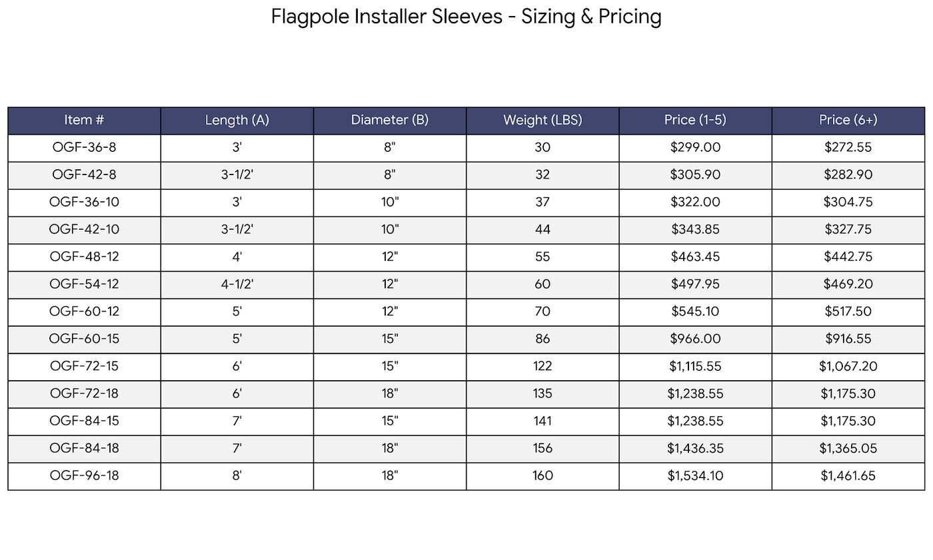This screenshot has width=933, height=560.
Task: Click the Diameter (B) column header
Action: pos(390,121)
